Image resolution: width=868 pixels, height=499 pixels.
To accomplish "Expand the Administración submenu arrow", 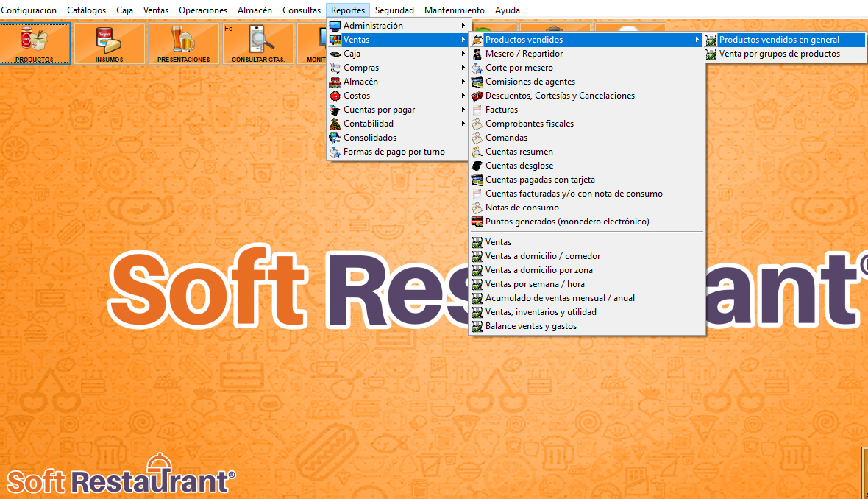I will [463, 26].
